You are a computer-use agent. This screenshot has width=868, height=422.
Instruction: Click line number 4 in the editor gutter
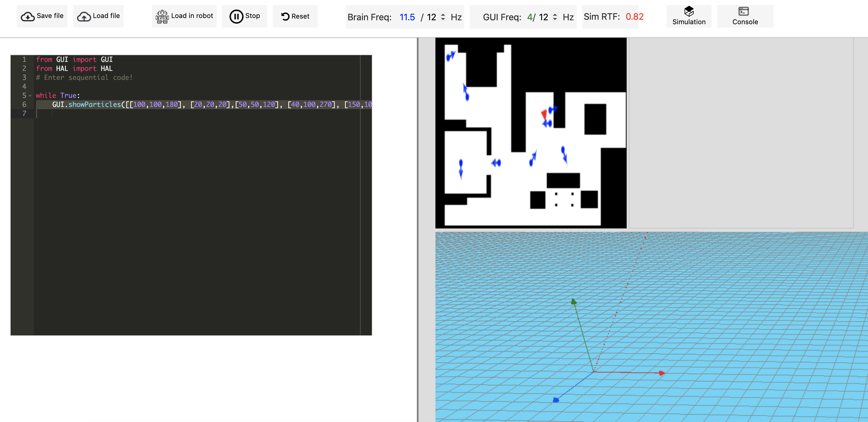[24, 87]
